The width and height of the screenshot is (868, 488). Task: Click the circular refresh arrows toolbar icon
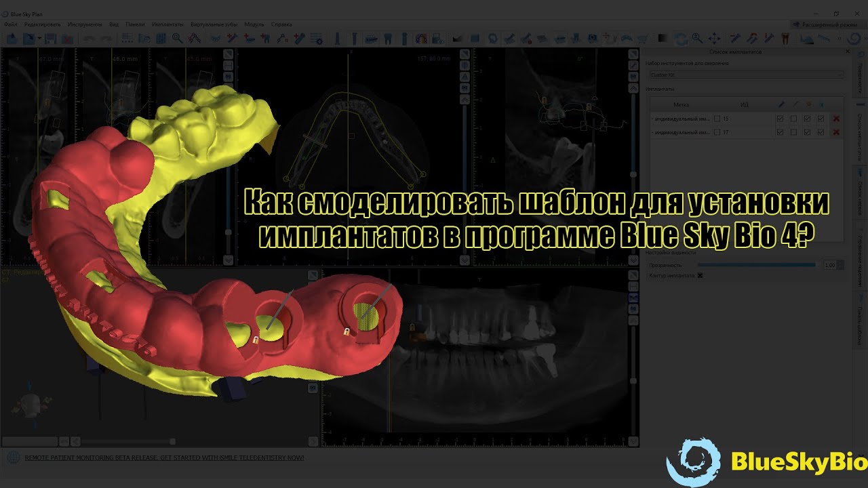click(x=680, y=39)
